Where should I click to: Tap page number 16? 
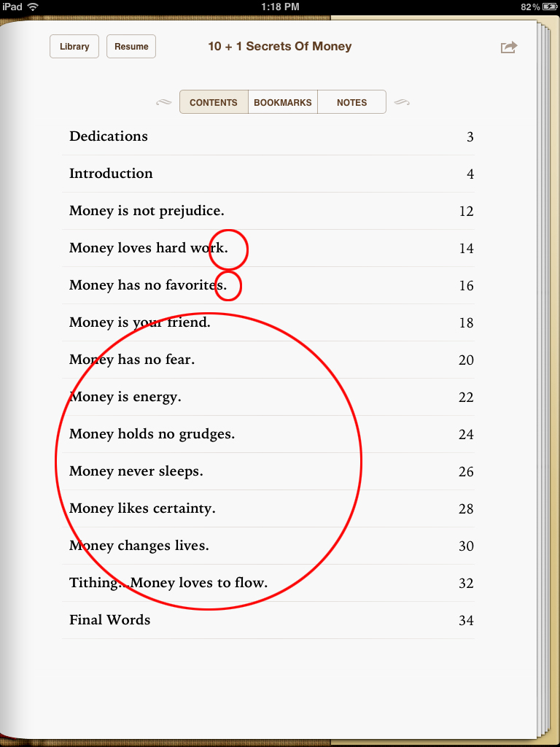467,286
